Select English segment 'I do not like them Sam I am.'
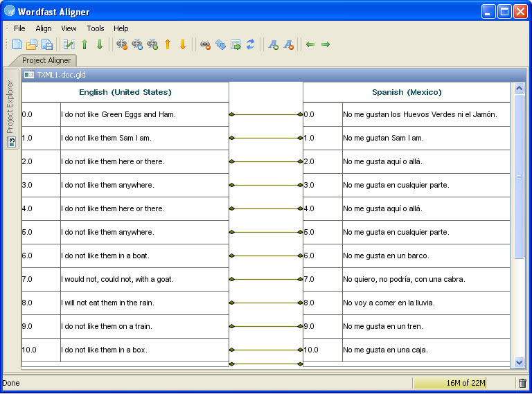The width and height of the screenshot is (532, 394). pos(106,138)
